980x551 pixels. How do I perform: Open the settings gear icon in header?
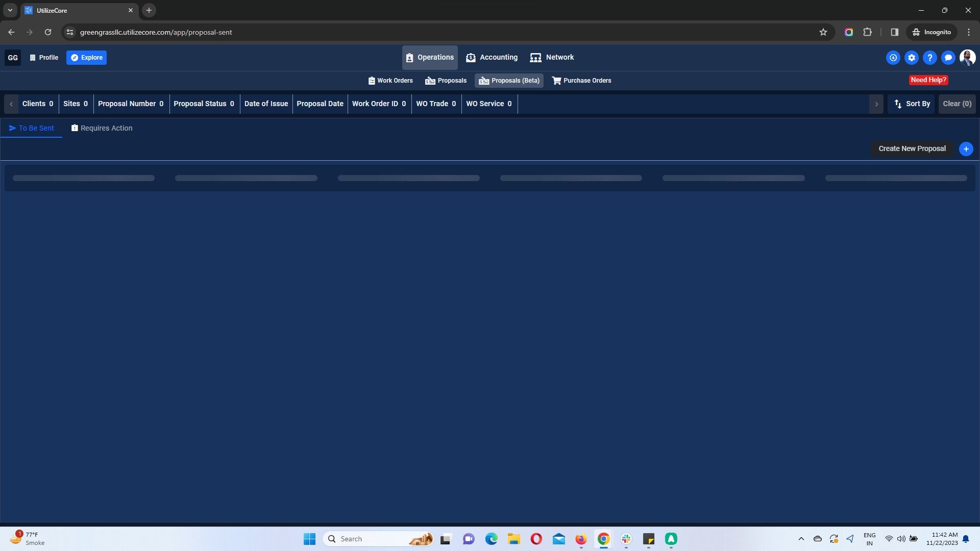coord(911,58)
